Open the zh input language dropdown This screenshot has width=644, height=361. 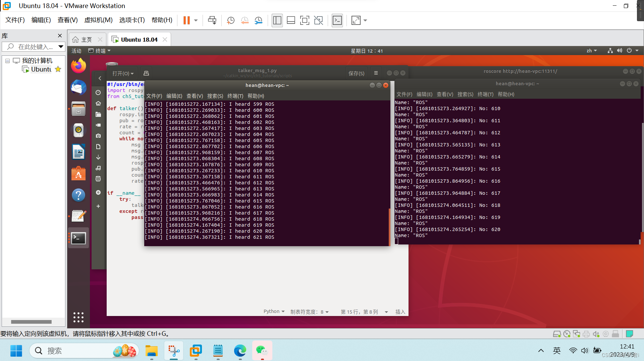(x=591, y=51)
